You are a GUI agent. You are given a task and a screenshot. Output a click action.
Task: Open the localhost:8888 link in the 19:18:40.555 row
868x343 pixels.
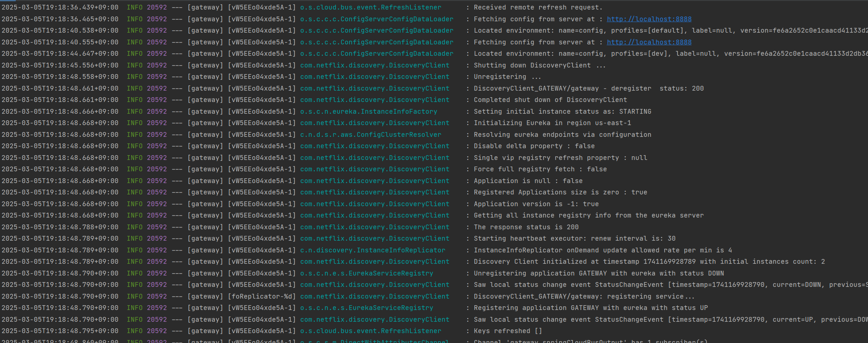pos(649,42)
